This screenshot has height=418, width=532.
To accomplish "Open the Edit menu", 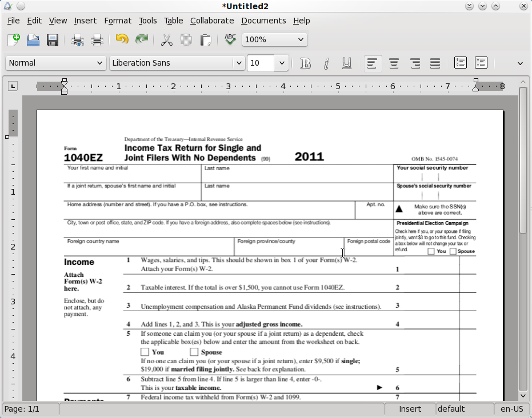I will coord(34,21).
